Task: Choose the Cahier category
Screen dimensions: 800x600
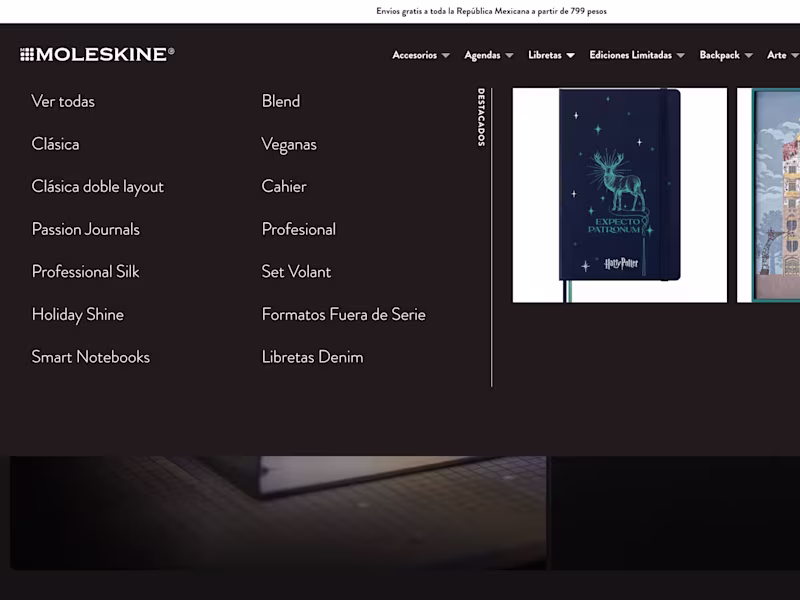Action: (x=284, y=186)
